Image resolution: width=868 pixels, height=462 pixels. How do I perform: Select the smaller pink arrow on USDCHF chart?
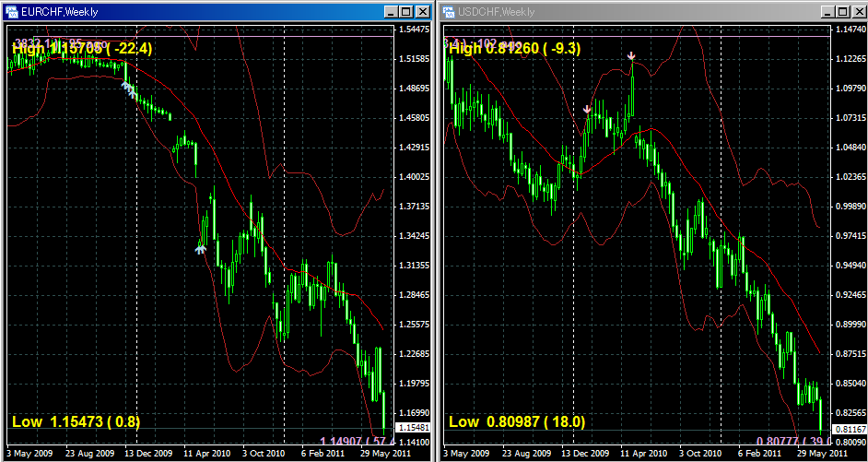click(587, 109)
